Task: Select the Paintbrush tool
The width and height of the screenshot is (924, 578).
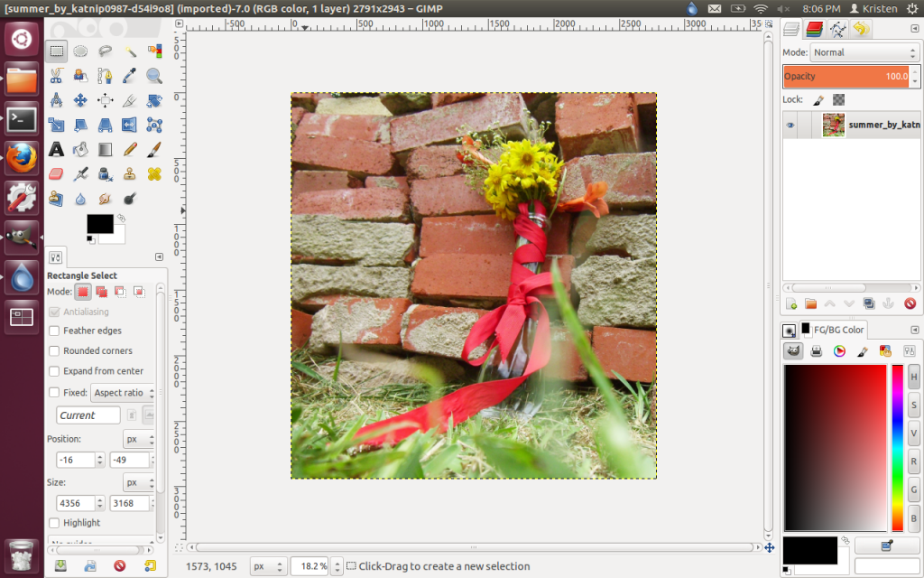Action: (x=154, y=149)
